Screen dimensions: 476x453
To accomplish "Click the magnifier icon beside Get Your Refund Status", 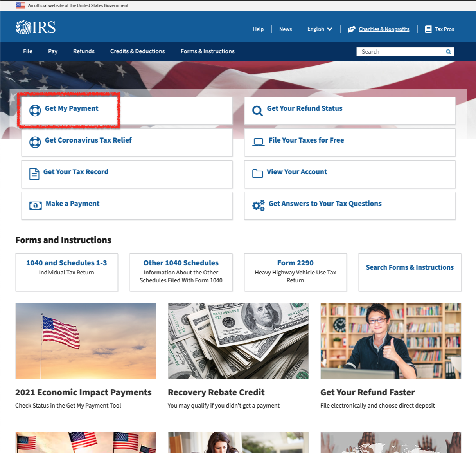I will (x=257, y=111).
